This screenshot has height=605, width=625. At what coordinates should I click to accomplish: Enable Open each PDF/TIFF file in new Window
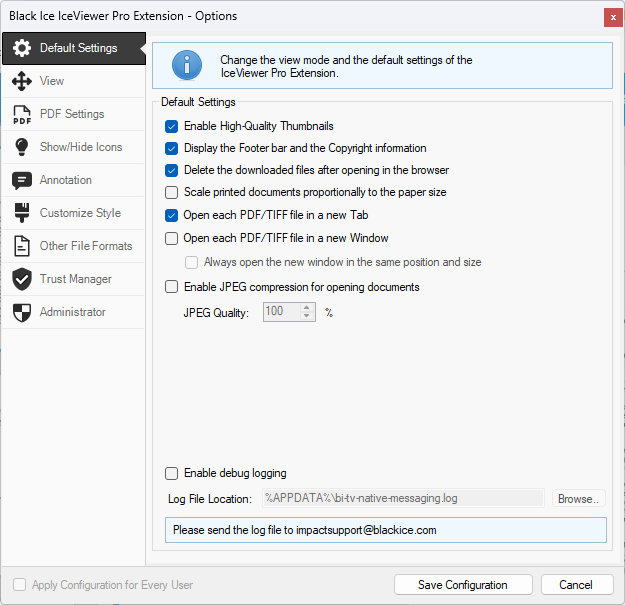(171, 239)
